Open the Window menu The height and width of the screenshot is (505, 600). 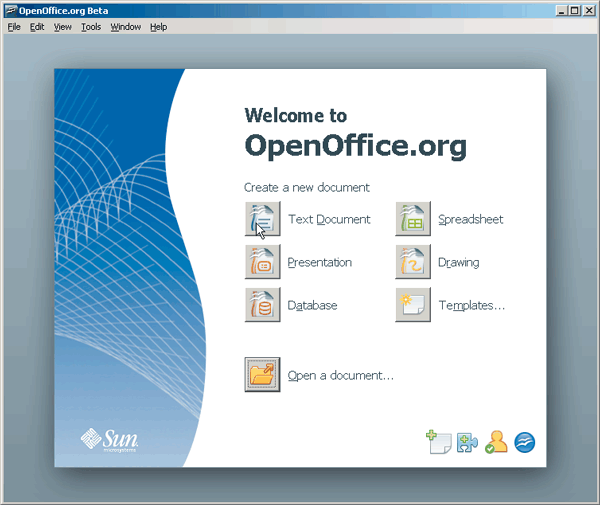(126, 27)
